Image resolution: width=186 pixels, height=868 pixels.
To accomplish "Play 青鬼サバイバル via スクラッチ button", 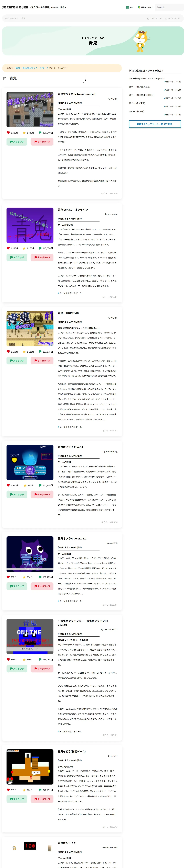I will point(17,142).
